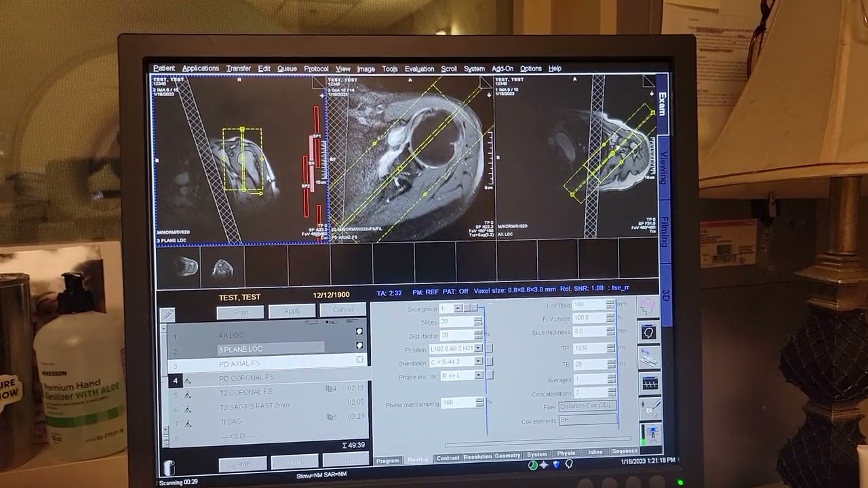Click the queue list scroll-up arrow
Viewport: 868px width, 488px height.
(x=165, y=329)
